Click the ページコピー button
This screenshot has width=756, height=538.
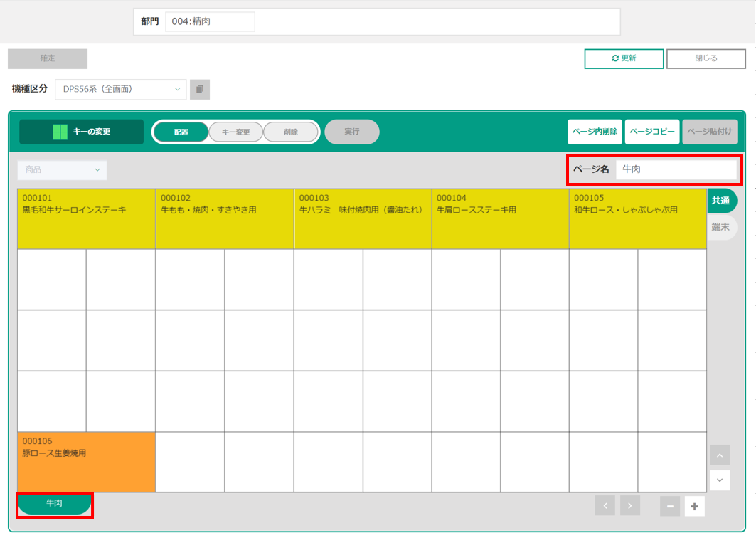[x=652, y=132]
